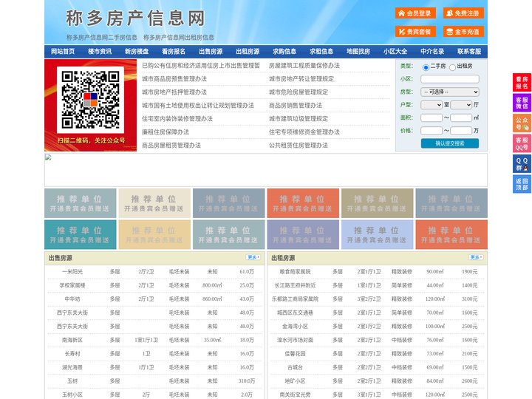Expand the 户型 室 dropdown
Image resolution: width=532 pixels, height=399 pixels.
[x=432, y=105]
